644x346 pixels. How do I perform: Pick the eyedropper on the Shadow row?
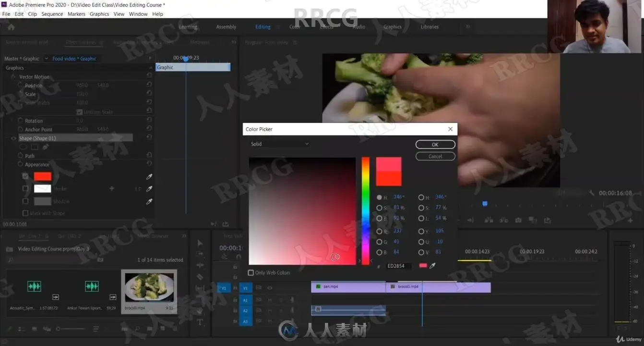point(149,202)
